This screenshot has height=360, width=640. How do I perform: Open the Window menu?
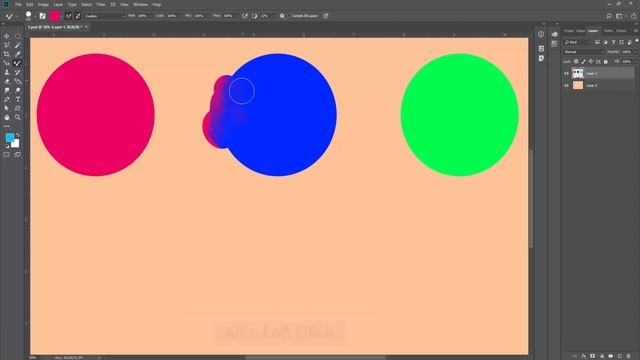click(140, 4)
